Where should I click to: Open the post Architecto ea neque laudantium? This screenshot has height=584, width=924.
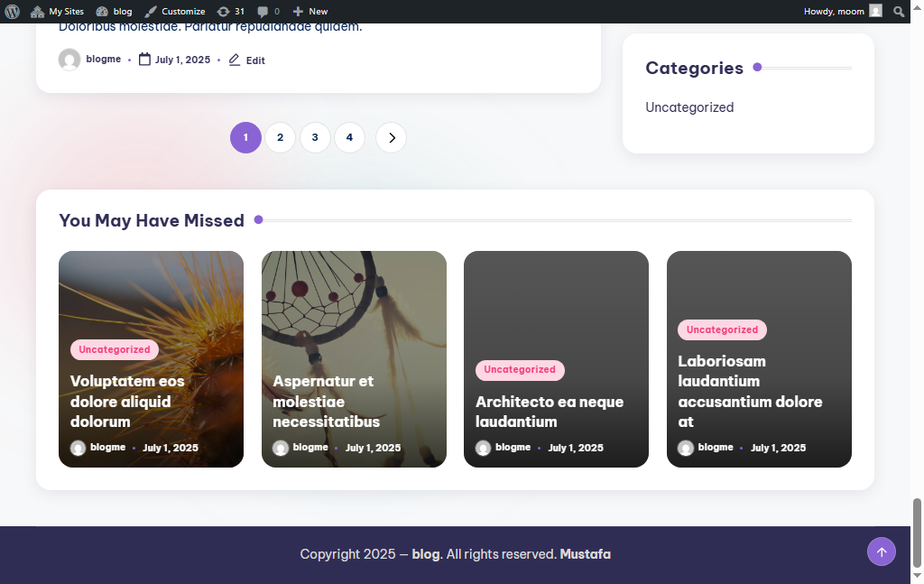pyautogui.click(x=549, y=411)
